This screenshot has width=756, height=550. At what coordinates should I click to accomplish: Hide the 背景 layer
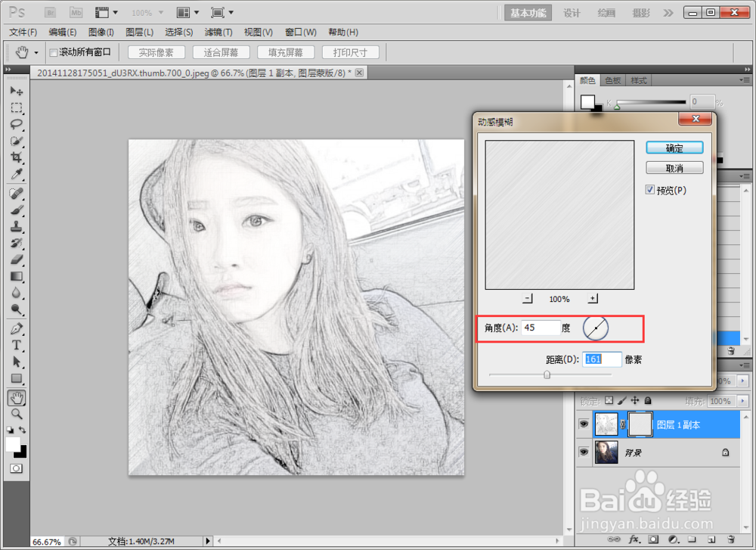pyautogui.click(x=584, y=452)
